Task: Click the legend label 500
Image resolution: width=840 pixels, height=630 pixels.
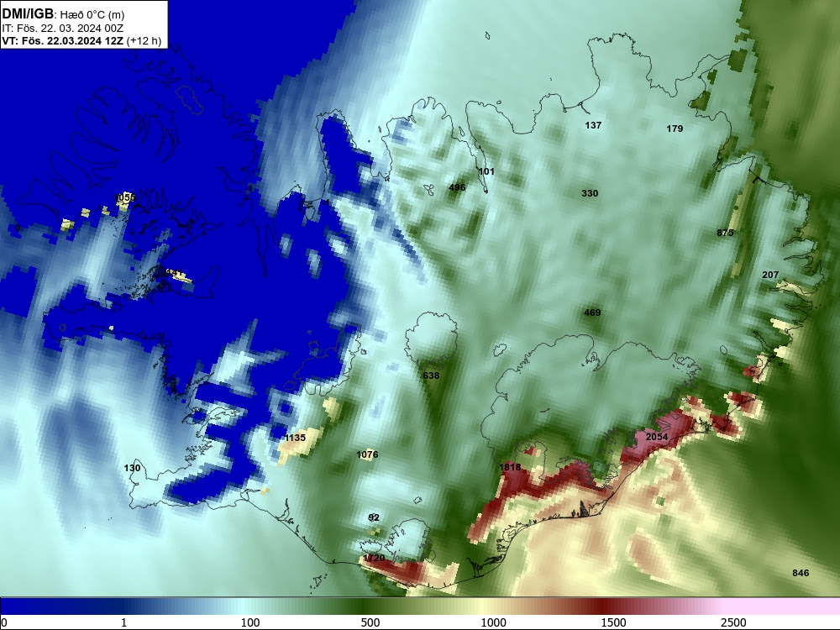Action: 370,622
